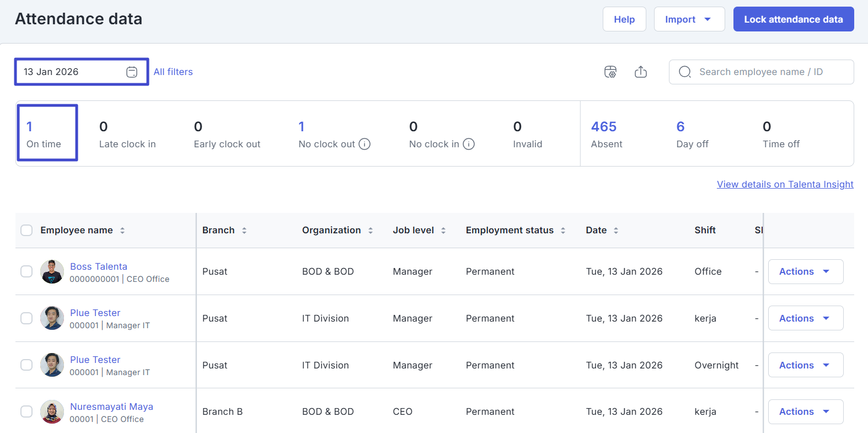The width and height of the screenshot is (868, 433).
Task: Open the calendar icon in date field
Action: (132, 72)
